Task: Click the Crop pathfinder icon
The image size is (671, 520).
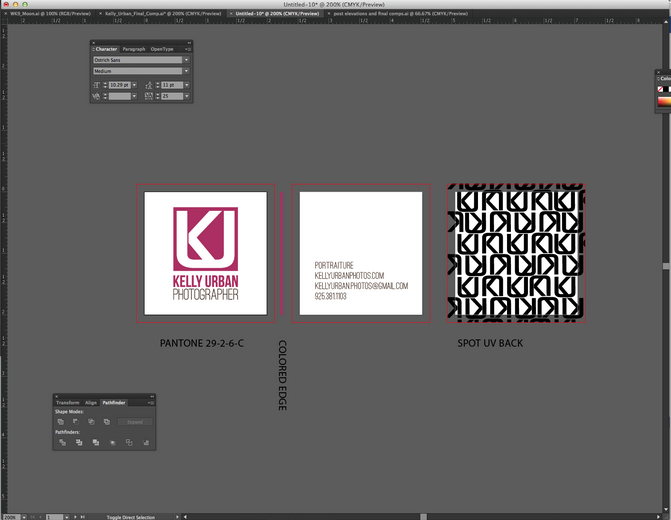Action: click(113, 442)
